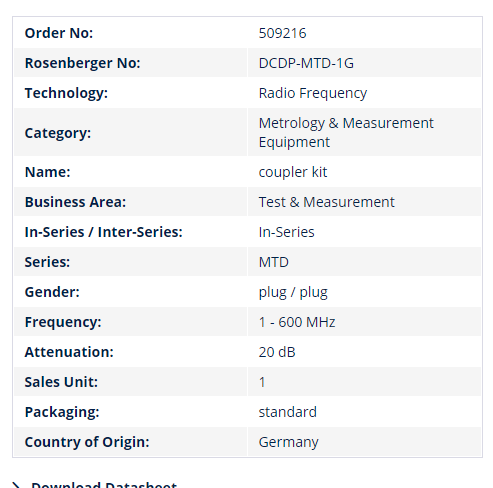Click the Country of Origin: label
Screen dimensions: 493x488
[x=87, y=442]
